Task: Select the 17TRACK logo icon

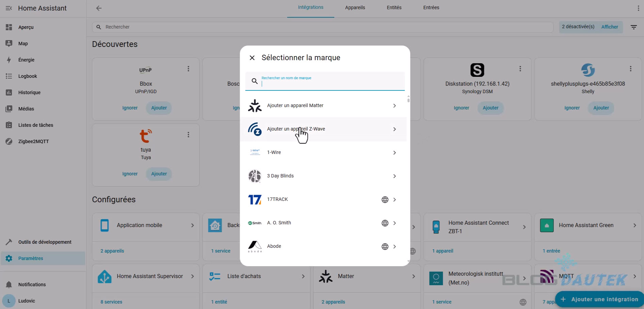Action: point(255,200)
